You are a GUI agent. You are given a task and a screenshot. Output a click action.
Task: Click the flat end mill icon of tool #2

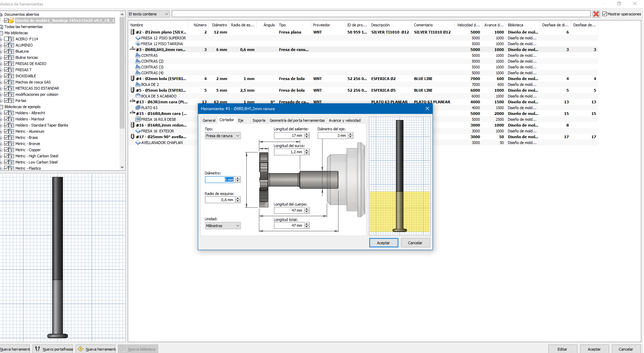(133, 32)
